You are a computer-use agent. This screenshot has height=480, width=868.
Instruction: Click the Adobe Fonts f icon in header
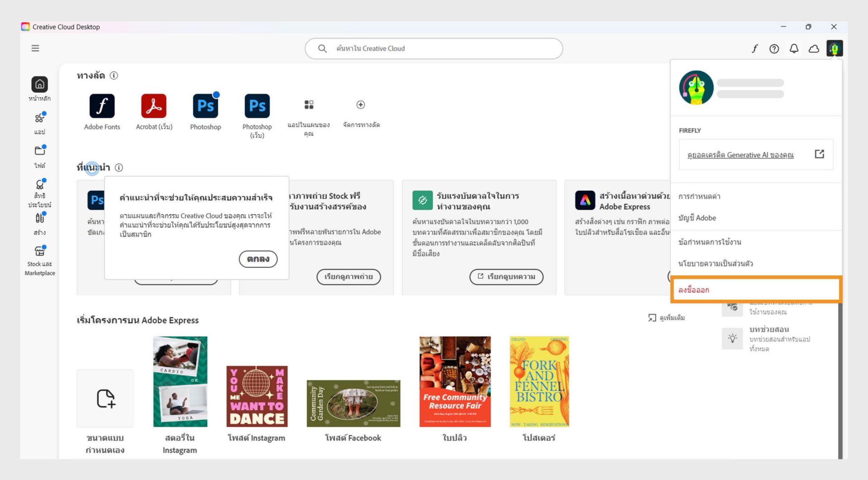754,48
